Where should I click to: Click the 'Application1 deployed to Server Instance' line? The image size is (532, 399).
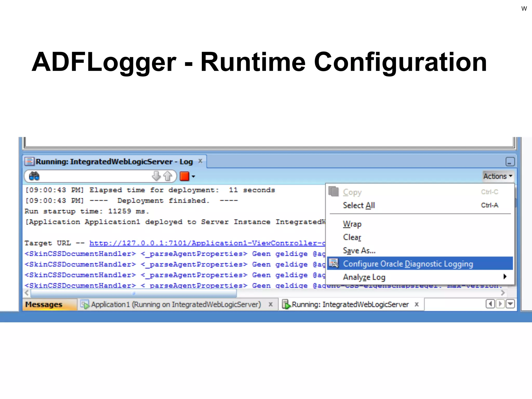[x=175, y=222]
